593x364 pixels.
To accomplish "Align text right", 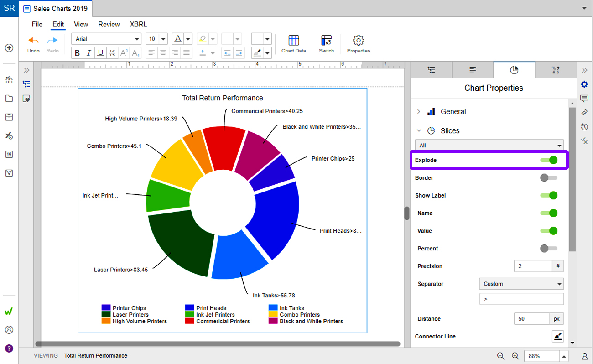I will pos(174,53).
